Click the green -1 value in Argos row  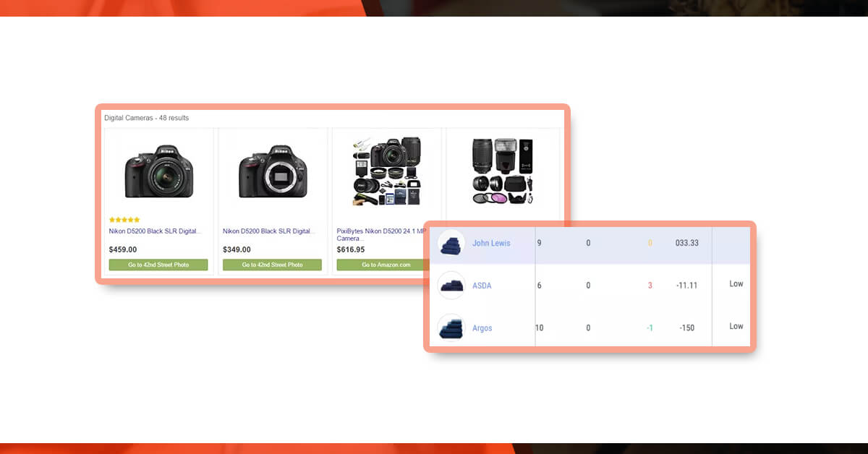(650, 328)
